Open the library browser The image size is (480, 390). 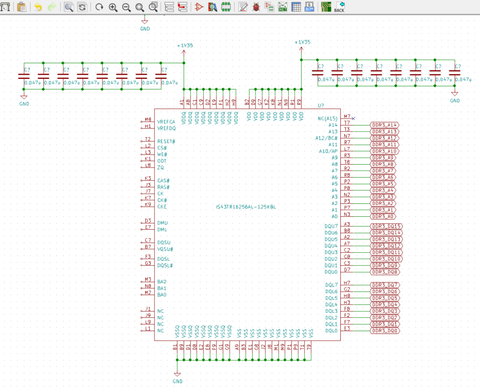pyautogui.click(x=212, y=7)
